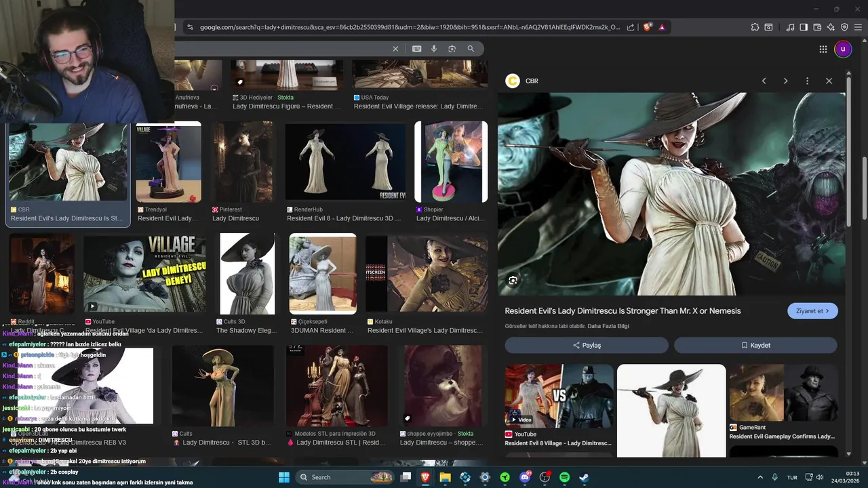Click the google.com address bar URL

(410, 27)
